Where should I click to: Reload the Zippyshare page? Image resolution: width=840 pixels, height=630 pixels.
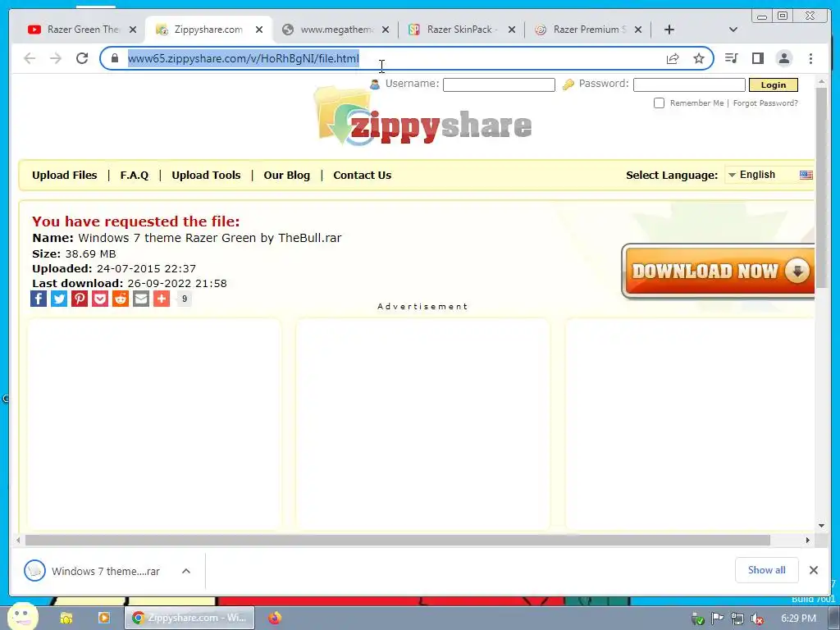tap(82, 58)
